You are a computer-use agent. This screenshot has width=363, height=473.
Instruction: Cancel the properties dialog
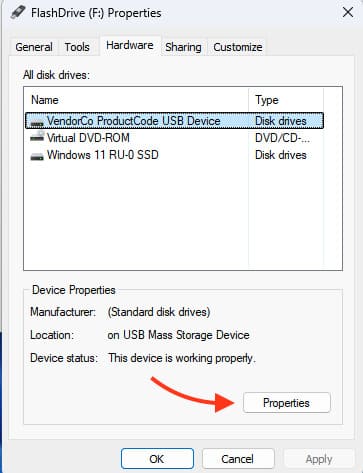click(238, 459)
